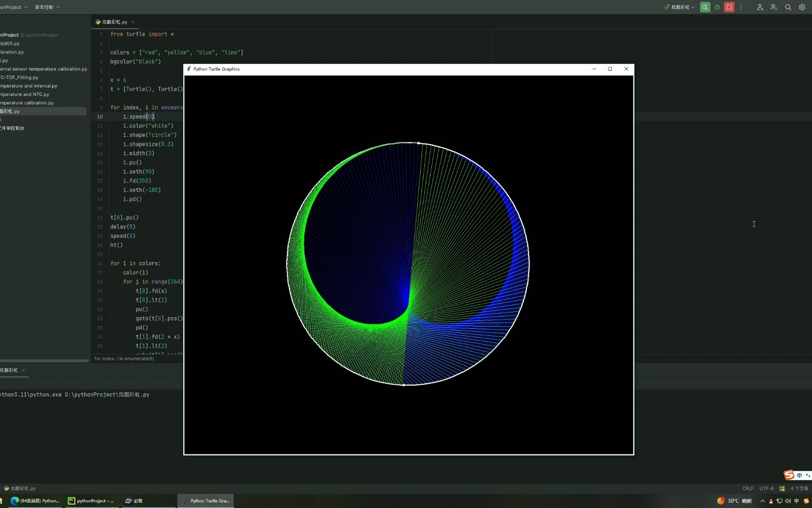Select the 炫酷彩虹 run tool window tab
This screenshot has height=508, width=812.
coord(9,370)
